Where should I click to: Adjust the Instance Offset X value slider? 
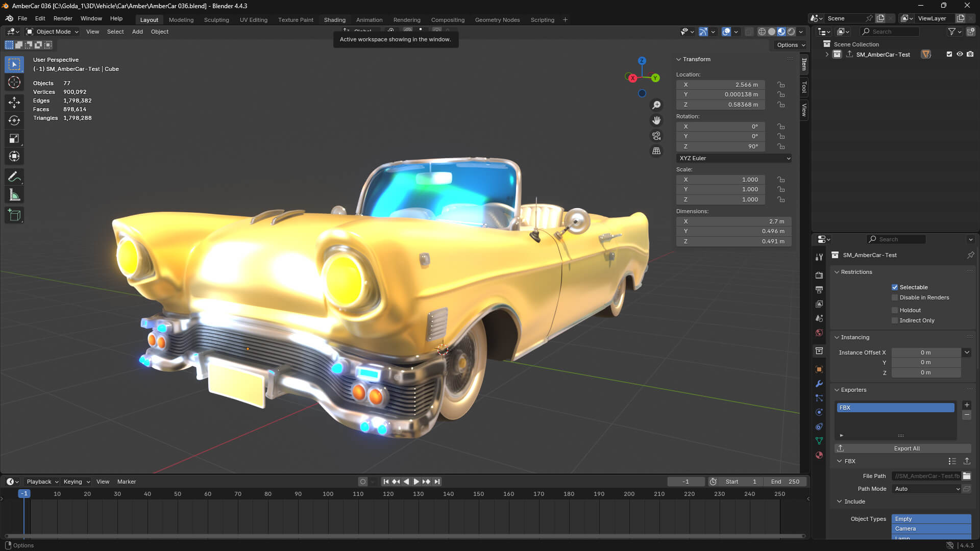(x=925, y=352)
